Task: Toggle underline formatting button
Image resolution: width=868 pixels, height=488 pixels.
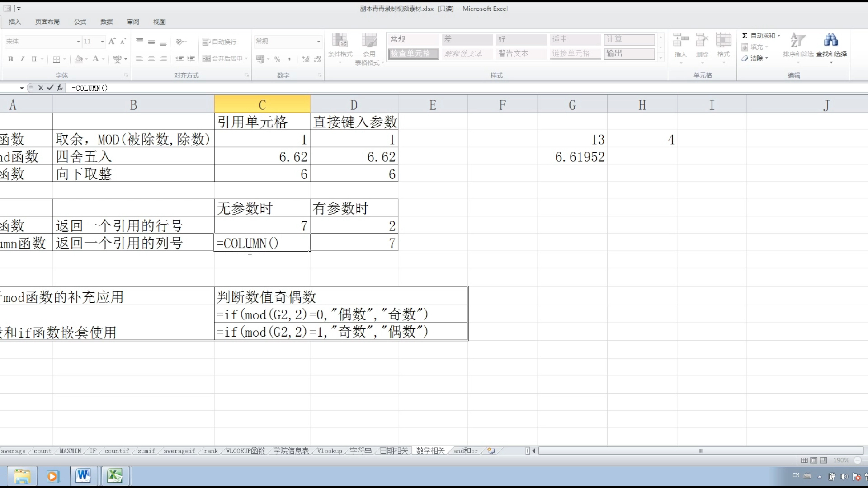Action: coord(34,59)
